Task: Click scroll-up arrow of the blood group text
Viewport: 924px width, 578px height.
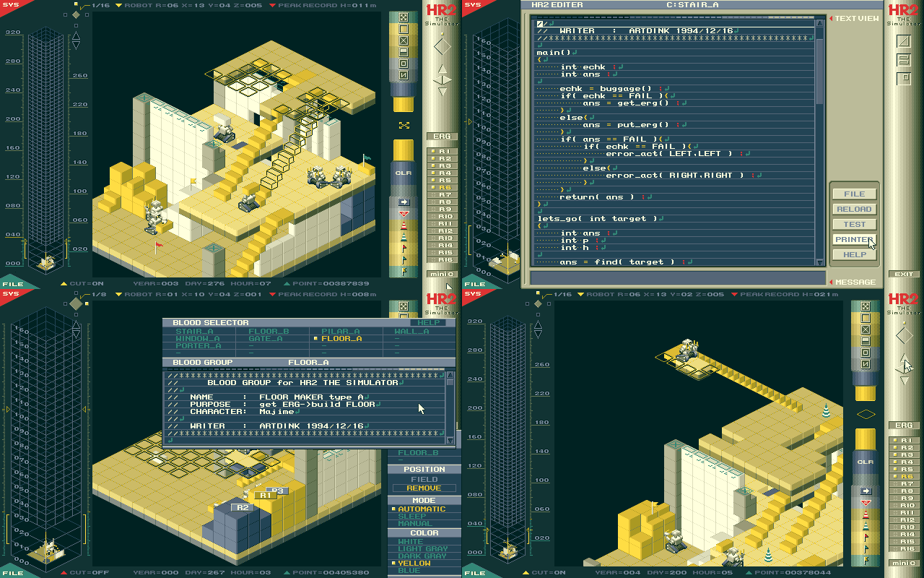Action: pyautogui.click(x=450, y=376)
